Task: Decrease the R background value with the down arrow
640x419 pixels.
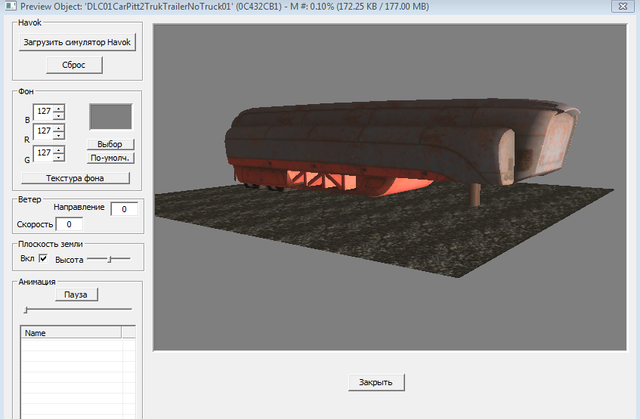Action: click(x=59, y=135)
